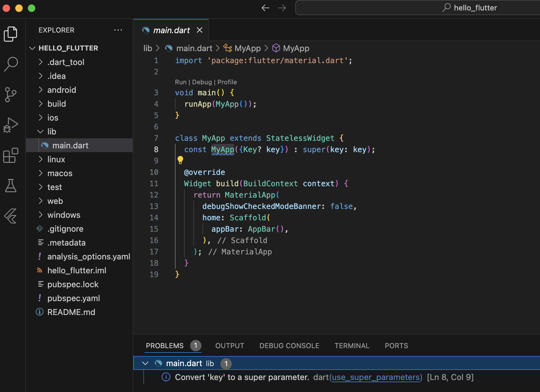Open the Explorer view in activity bar
540x392 pixels.
[x=11, y=34]
